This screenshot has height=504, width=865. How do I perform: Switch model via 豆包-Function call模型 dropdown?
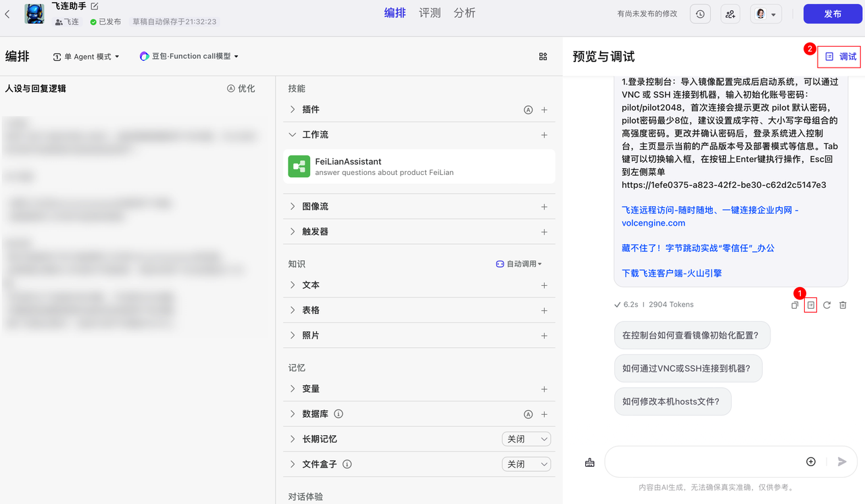click(x=187, y=56)
